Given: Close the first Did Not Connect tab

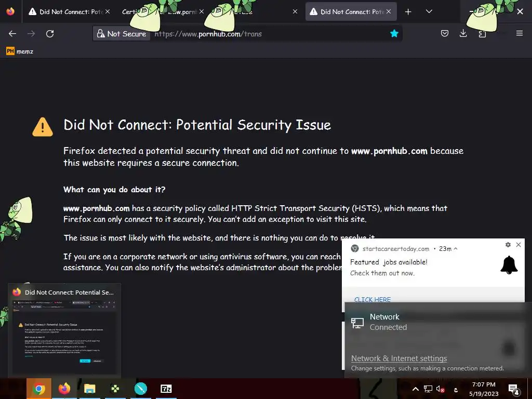Looking at the screenshot, I should pos(108,11).
